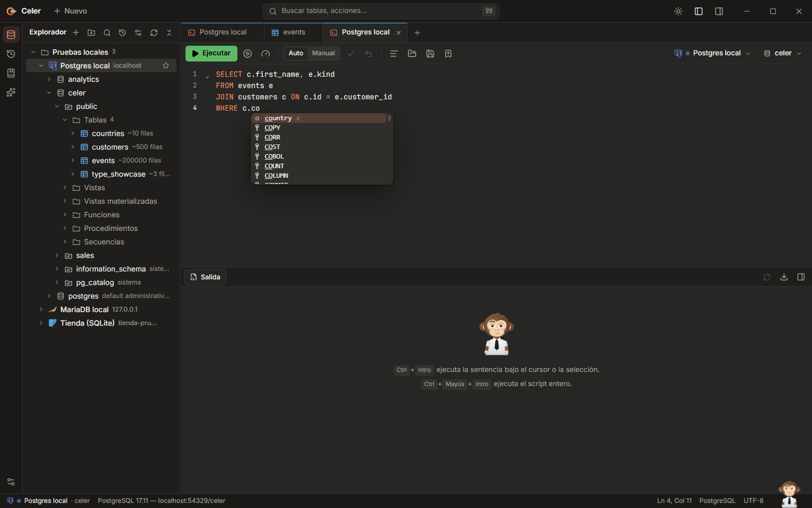Expand the analytics database node

pyautogui.click(x=49, y=80)
